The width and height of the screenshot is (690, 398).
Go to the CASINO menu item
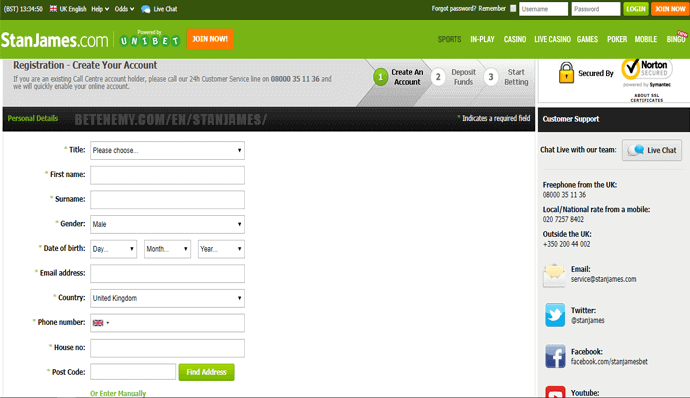(x=515, y=39)
